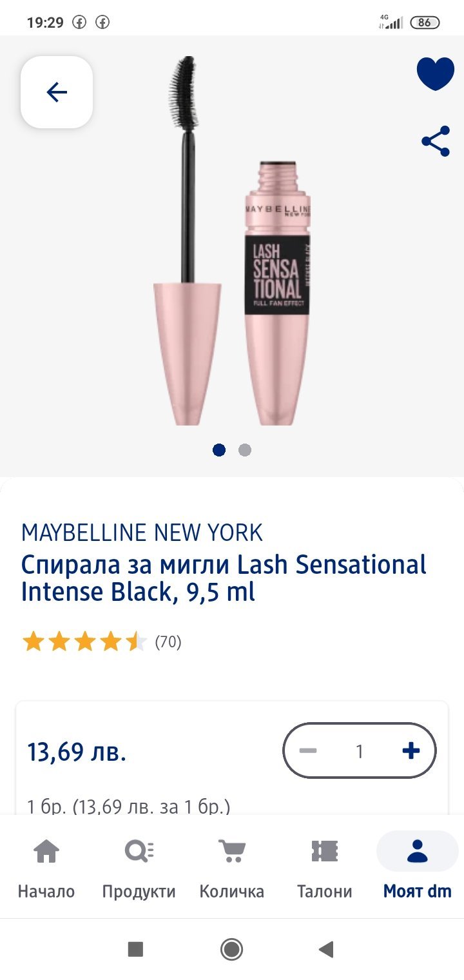This screenshot has height=980, width=464.
Task: Increase quantity with plus button
Action: 411,751
